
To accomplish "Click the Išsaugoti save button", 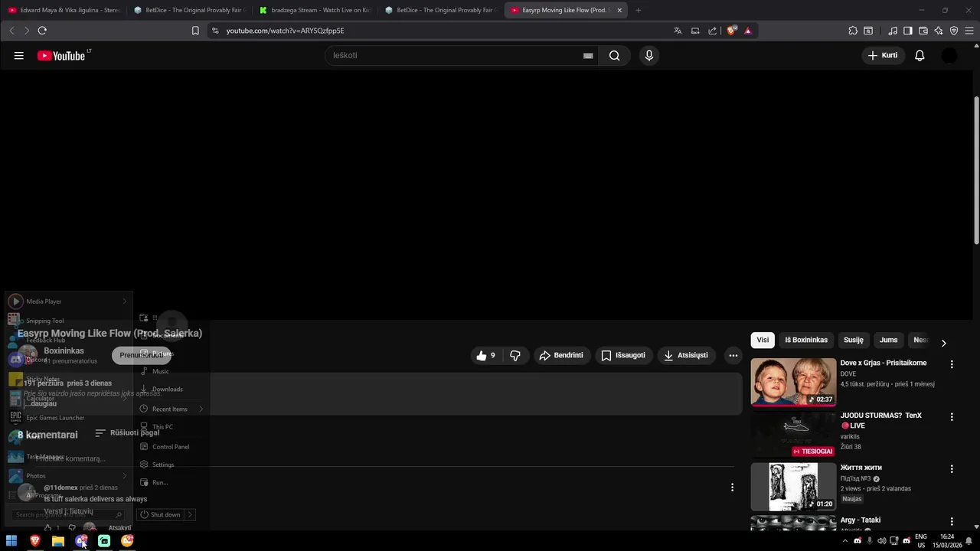I will coord(623,355).
